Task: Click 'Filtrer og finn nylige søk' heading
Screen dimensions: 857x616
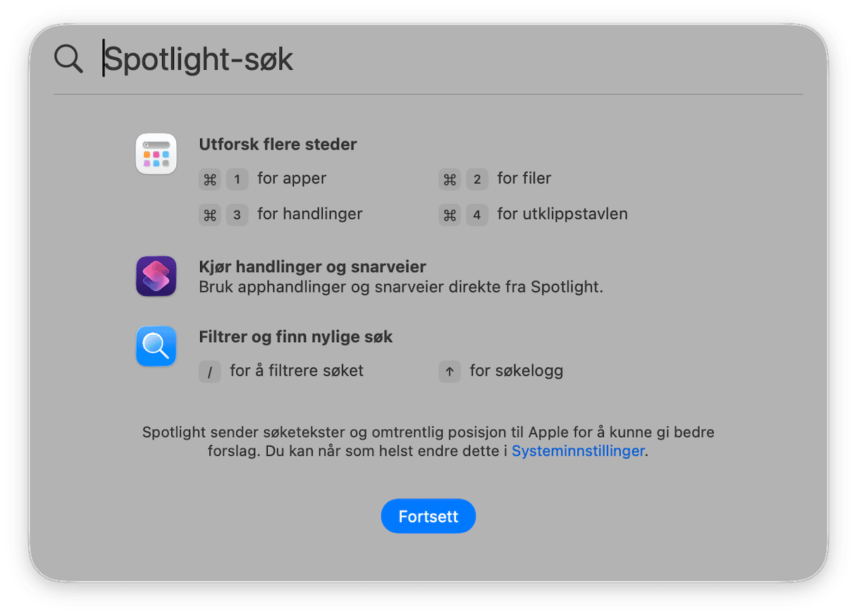Action: [295, 336]
